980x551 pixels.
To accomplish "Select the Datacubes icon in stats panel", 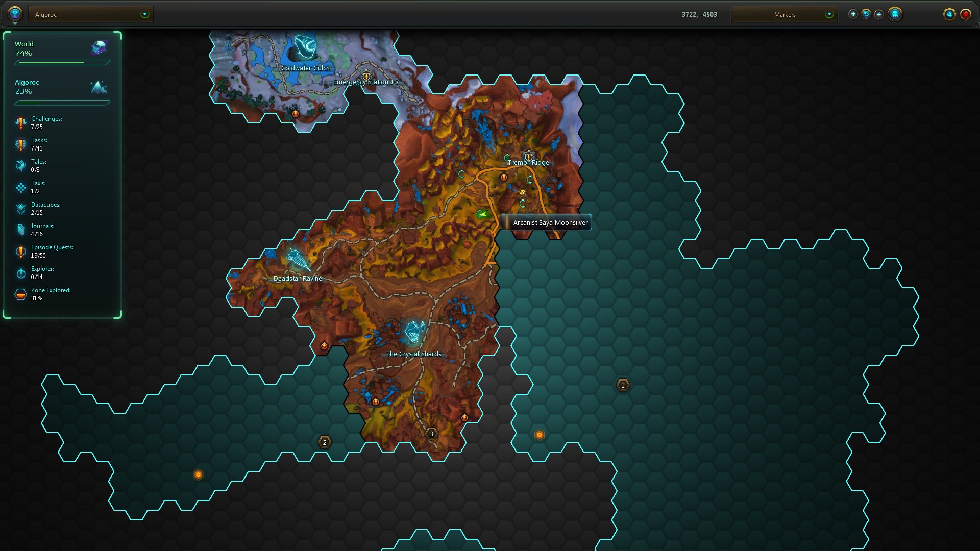I will tap(20, 209).
